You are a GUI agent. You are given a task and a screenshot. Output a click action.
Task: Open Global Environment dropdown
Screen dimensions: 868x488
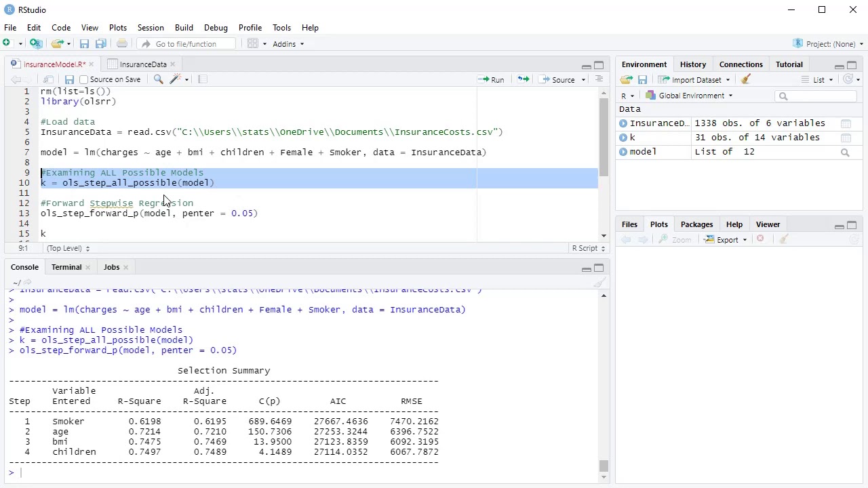690,96
